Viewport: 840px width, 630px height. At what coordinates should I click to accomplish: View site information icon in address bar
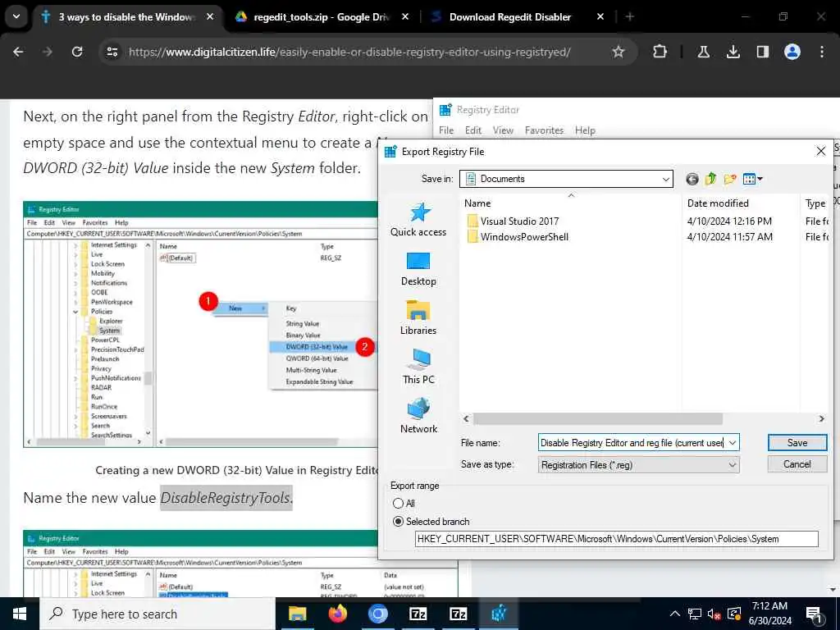coord(112,52)
